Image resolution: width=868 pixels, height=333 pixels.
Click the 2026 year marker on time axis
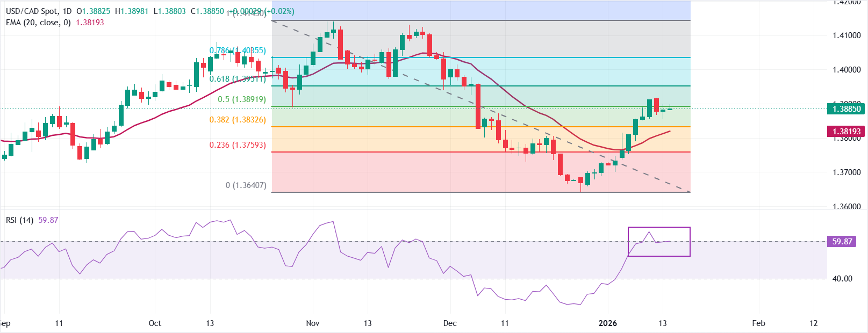608,323
